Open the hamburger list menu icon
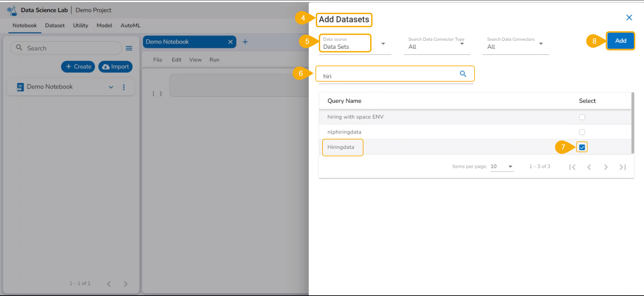This screenshot has height=296, width=644. [129, 48]
